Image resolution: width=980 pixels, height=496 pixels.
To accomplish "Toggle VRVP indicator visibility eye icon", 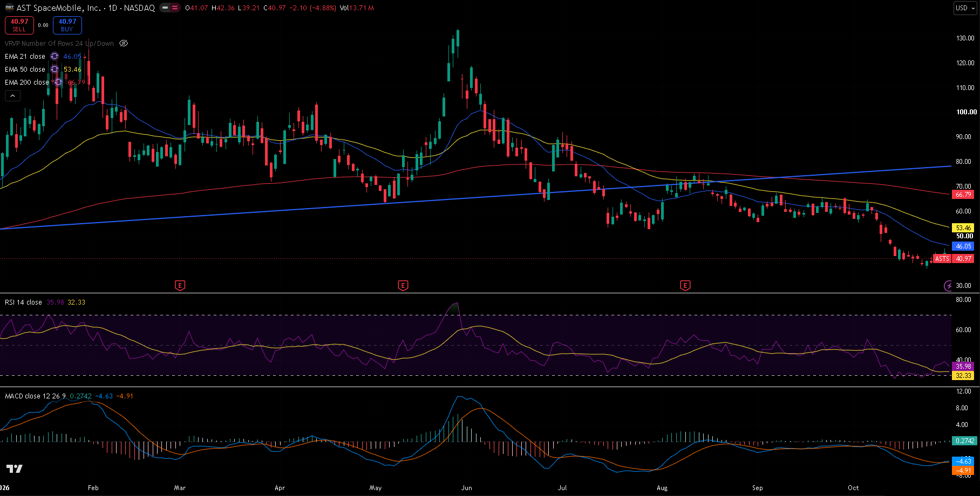I will pyautogui.click(x=124, y=44).
